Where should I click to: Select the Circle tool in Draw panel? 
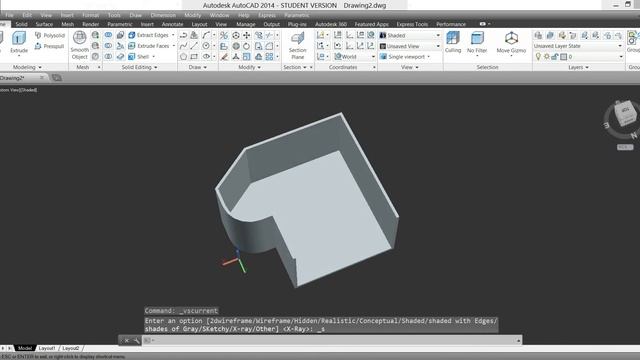point(206,46)
